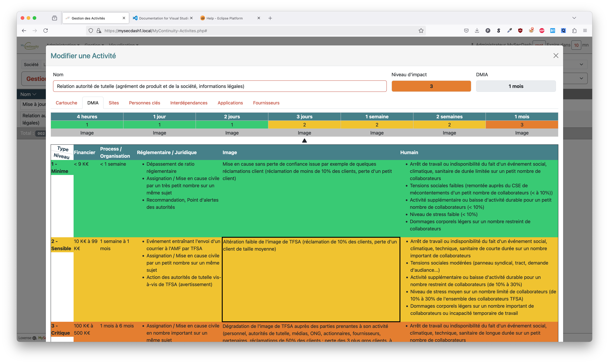Viewport: 609px width, 364px height.
Task: Open the Pocket save icon
Action: tap(466, 31)
